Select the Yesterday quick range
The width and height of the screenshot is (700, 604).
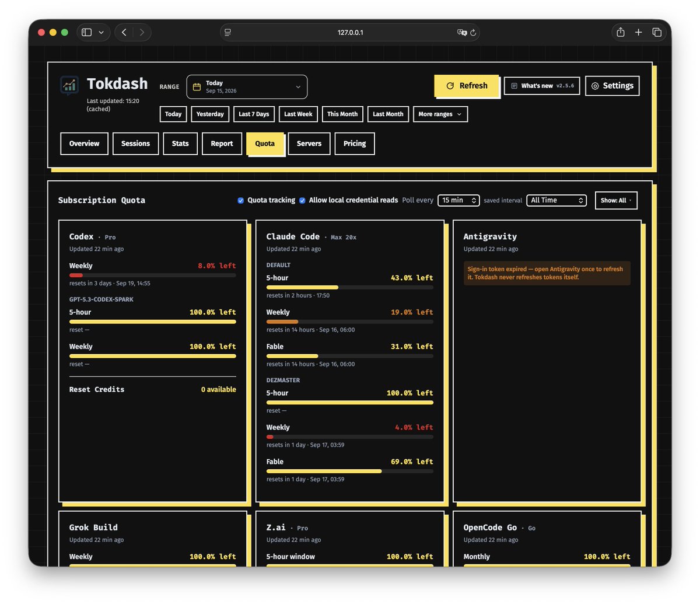[210, 114]
